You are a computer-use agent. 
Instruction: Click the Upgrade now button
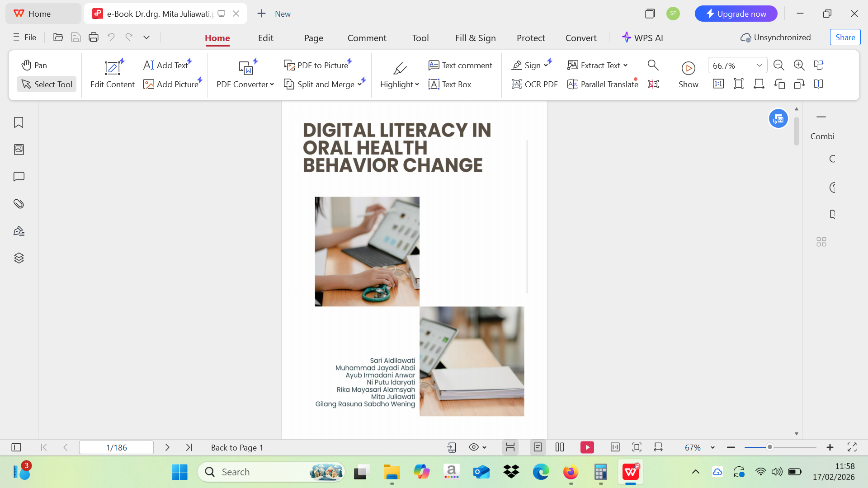(x=736, y=14)
